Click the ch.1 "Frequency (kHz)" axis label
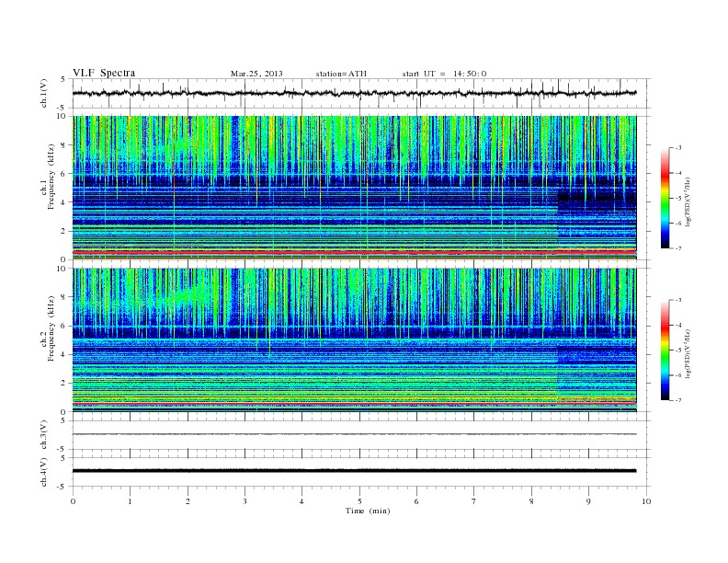 tap(51, 177)
